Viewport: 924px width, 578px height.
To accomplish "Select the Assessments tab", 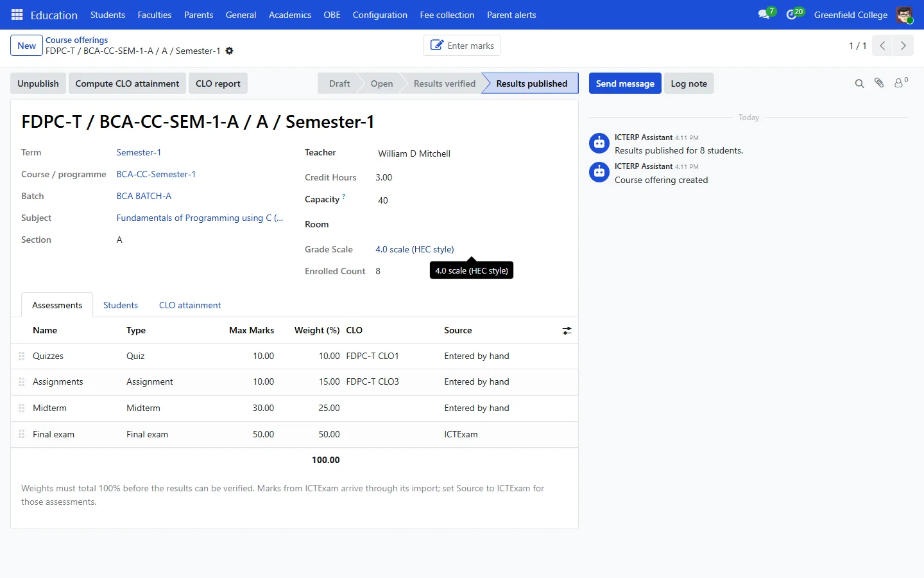I will [57, 305].
